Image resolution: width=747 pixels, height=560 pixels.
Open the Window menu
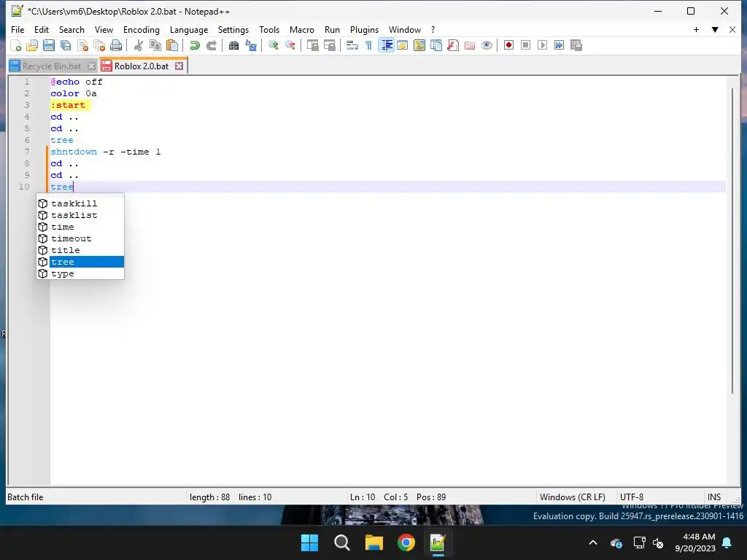[x=405, y=29]
